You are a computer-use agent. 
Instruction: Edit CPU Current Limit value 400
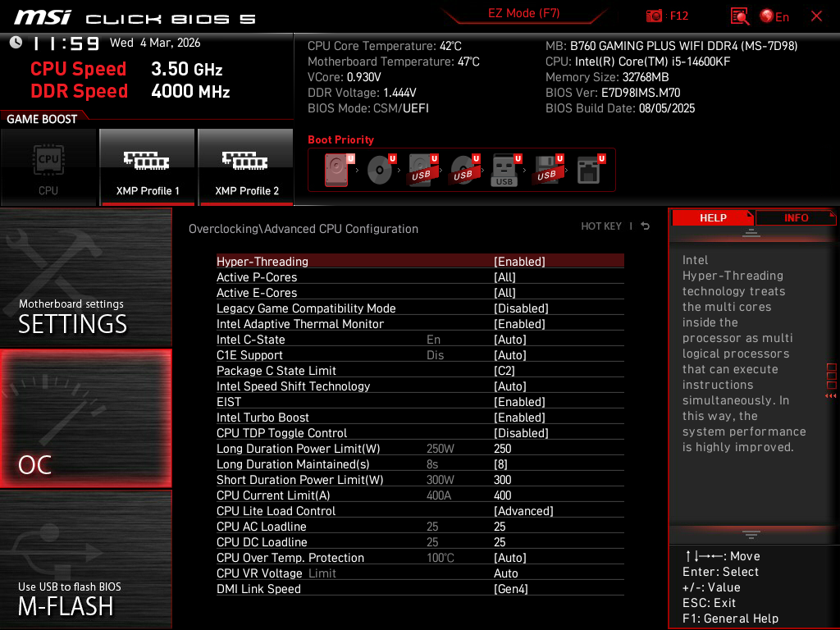coord(503,495)
